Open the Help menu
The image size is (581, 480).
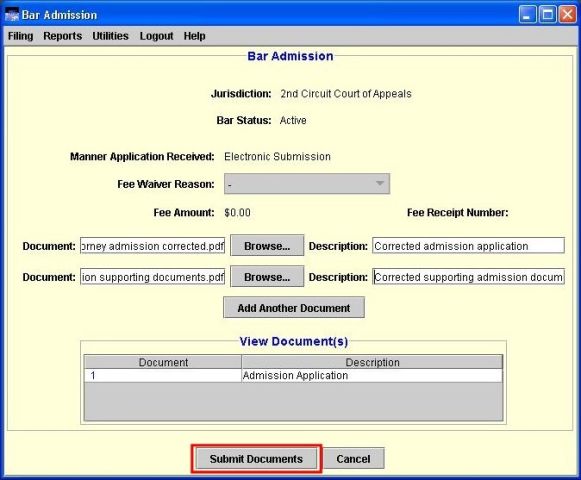click(195, 36)
